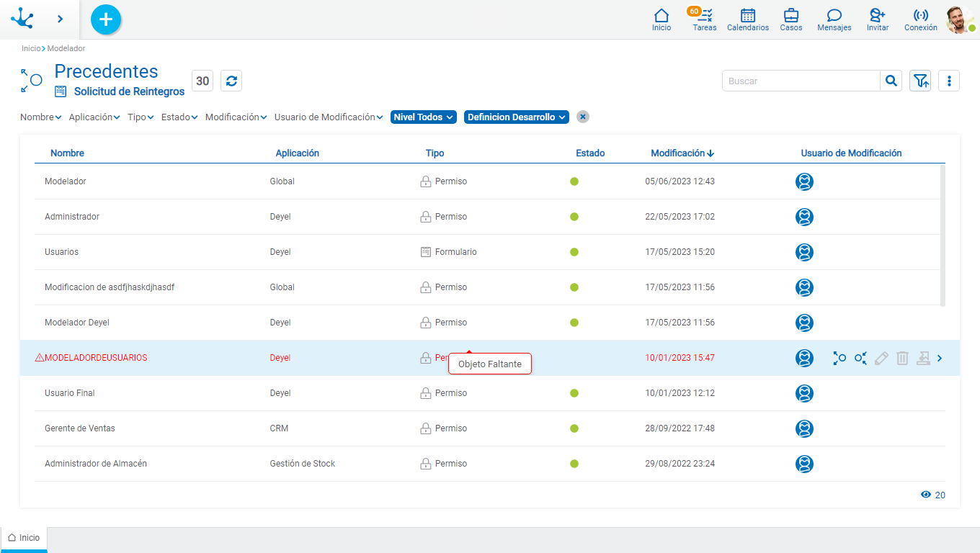This screenshot has width=980, height=553.
Task: Sort by Tipo column header
Action: pyautogui.click(x=435, y=153)
